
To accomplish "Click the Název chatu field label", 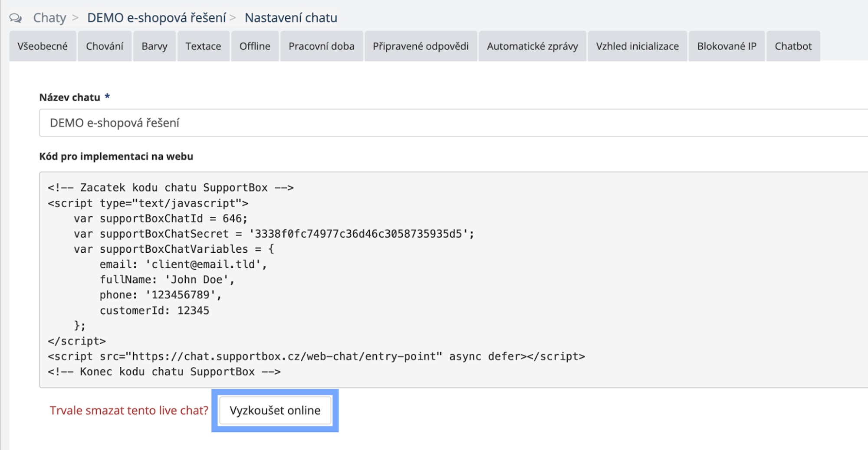I will coord(70,97).
